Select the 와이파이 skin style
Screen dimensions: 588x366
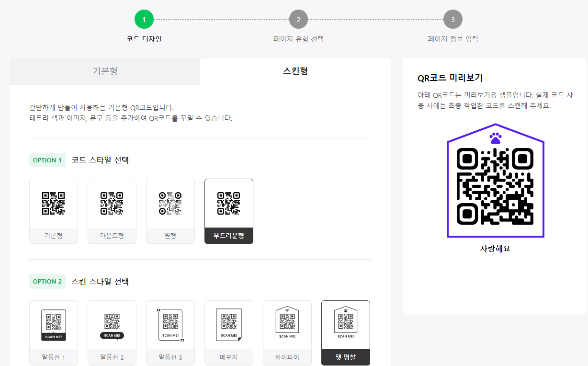click(x=287, y=333)
